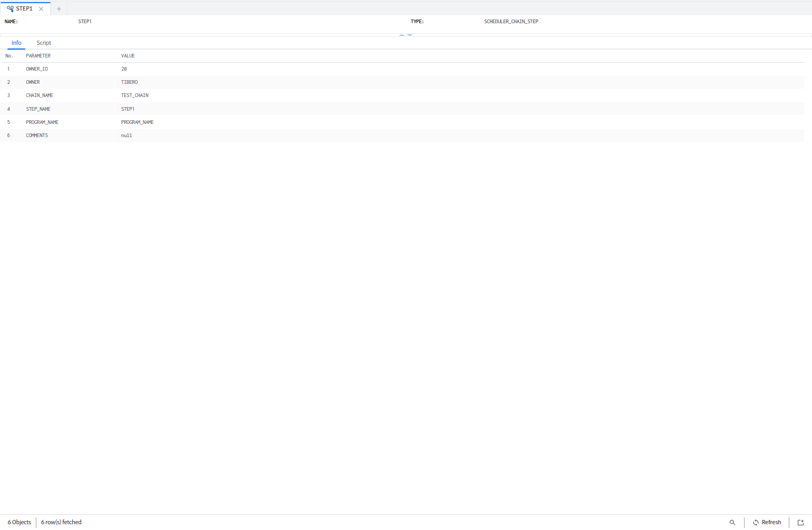Screen dimensions: 812x530
Task: Close the STEP1 tab
Action: (x=41, y=9)
